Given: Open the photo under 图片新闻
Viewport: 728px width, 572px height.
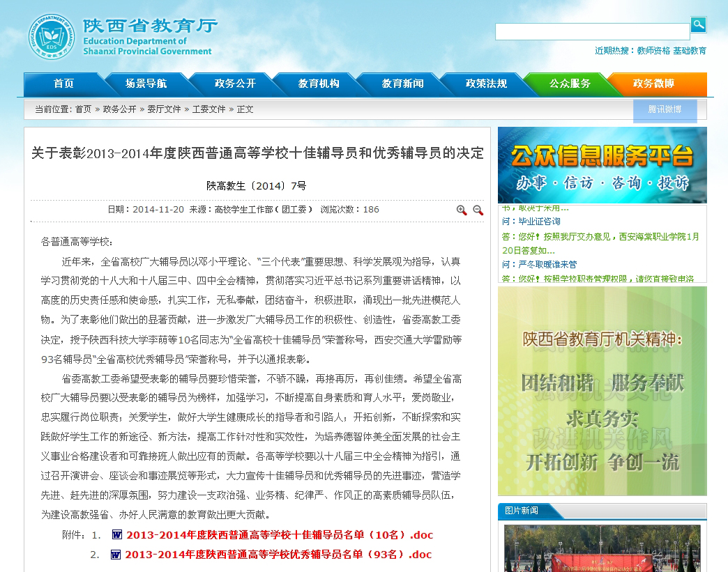Looking at the screenshot, I should (602, 548).
